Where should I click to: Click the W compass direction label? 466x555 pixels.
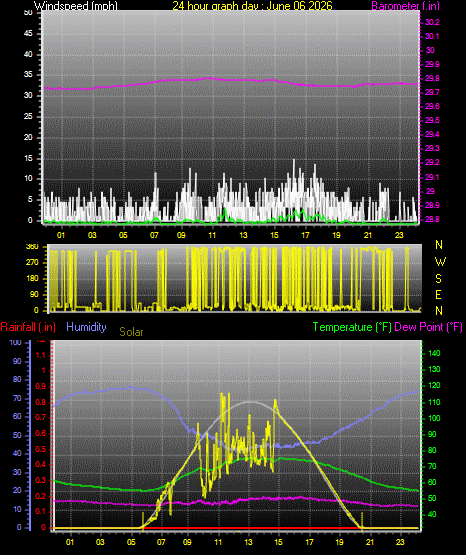(x=440, y=262)
